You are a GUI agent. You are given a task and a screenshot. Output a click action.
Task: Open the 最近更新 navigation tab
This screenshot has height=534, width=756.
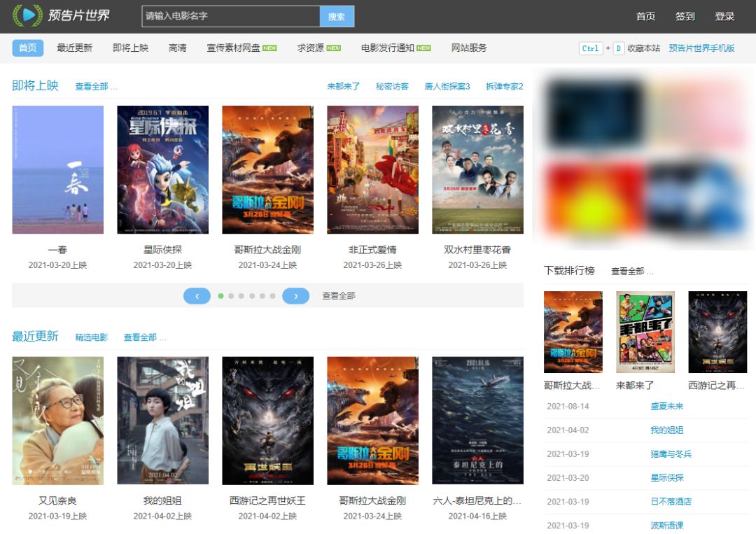pyautogui.click(x=74, y=48)
